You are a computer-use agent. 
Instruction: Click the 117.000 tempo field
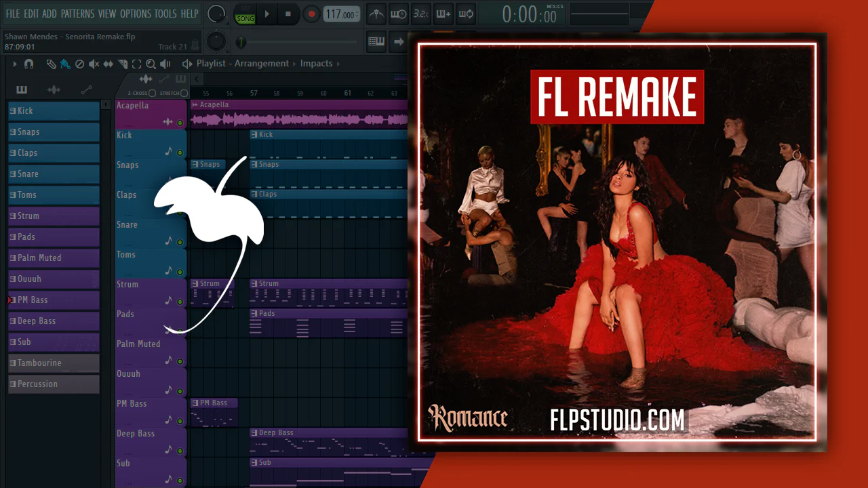[342, 14]
